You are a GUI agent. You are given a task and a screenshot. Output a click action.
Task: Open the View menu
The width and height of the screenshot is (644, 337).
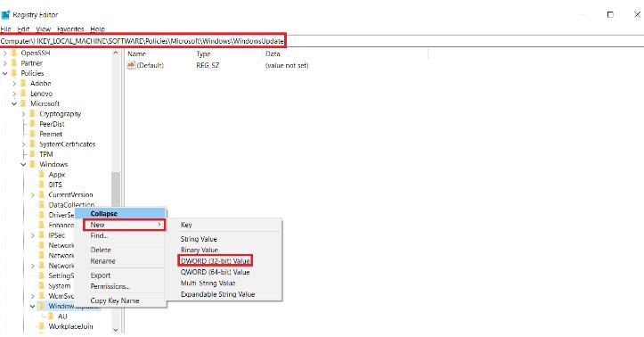click(x=43, y=29)
